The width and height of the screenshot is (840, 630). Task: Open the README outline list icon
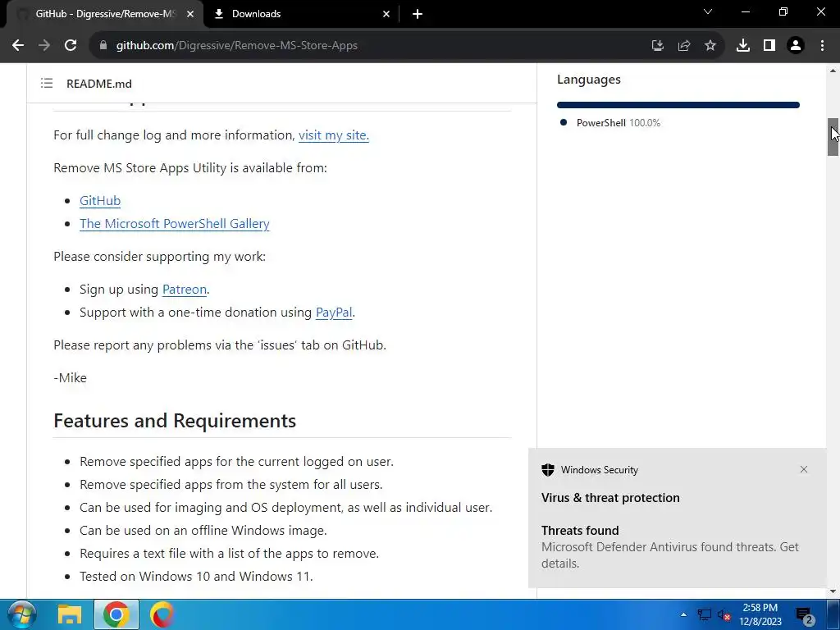(47, 83)
